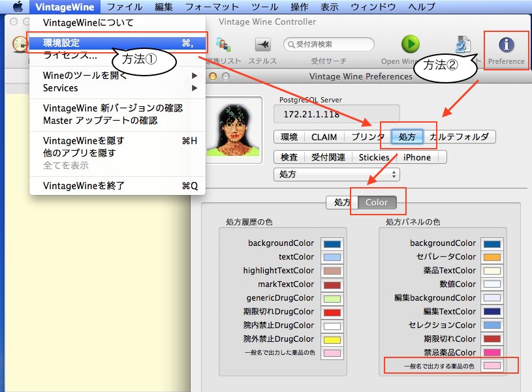Screen dimensions: 532x392
Task: Click the document search icon beside Preference
Action: coord(464,44)
